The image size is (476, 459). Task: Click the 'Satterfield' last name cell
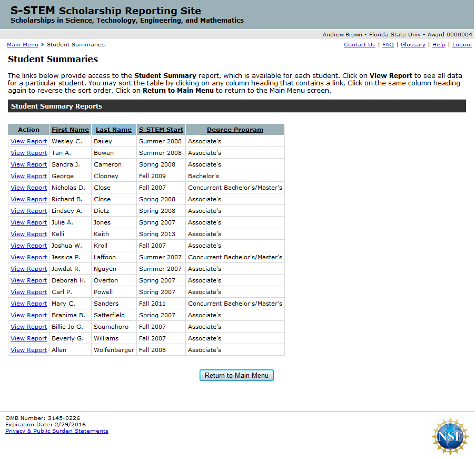pos(114,315)
